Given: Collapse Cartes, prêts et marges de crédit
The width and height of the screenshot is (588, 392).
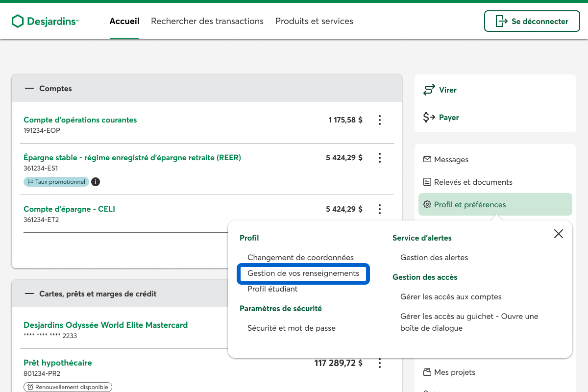Looking at the screenshot, I should 29,294.
